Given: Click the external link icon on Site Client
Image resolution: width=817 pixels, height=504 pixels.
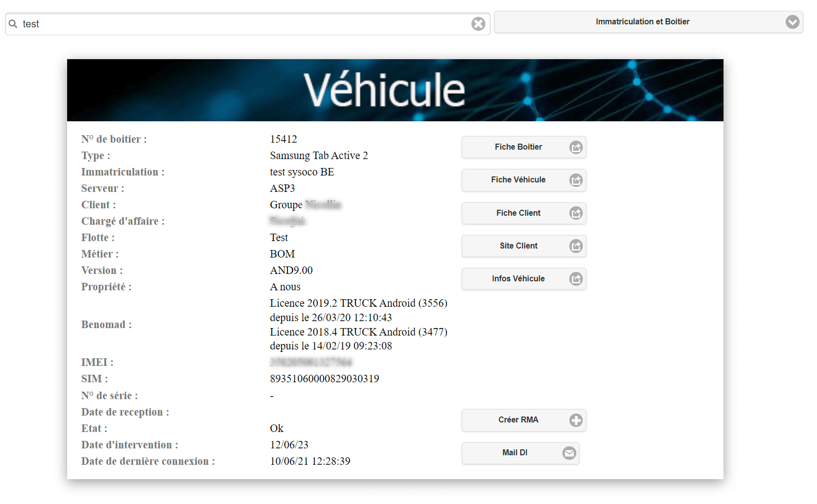Looking at the screenshot, I should tap(576, 246).
